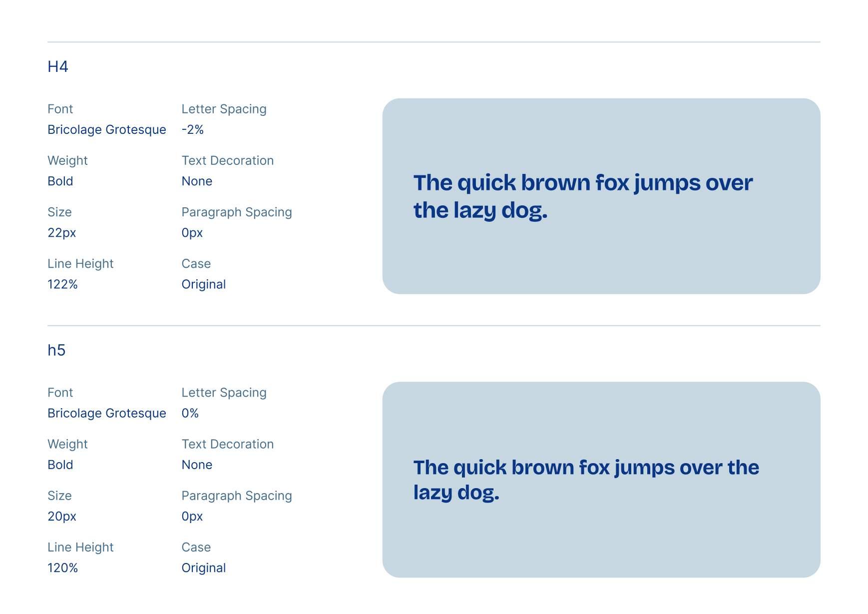Click Bricolage Grotesque font name under h5

tap(107, 414)
